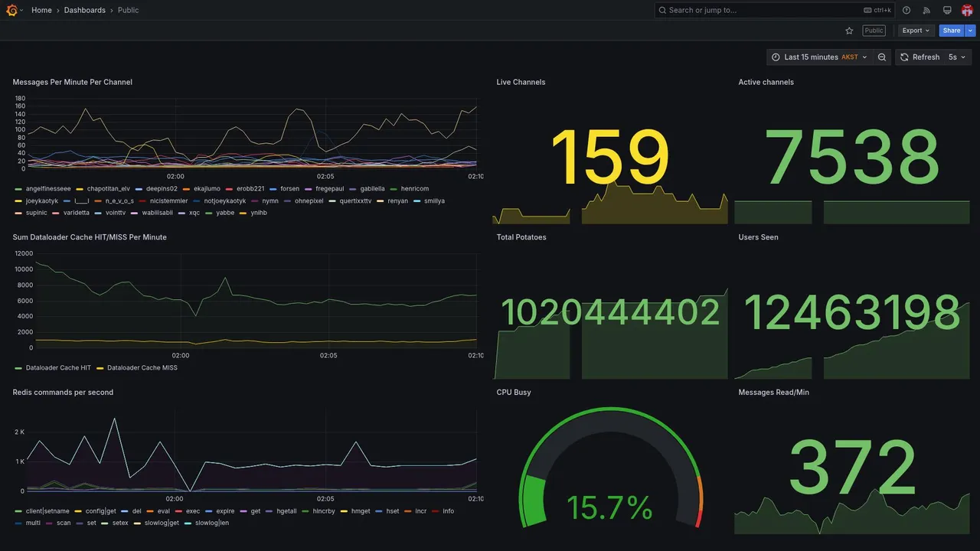Click the monitor icon in top bar
The image size is (980, 551).
947,10
